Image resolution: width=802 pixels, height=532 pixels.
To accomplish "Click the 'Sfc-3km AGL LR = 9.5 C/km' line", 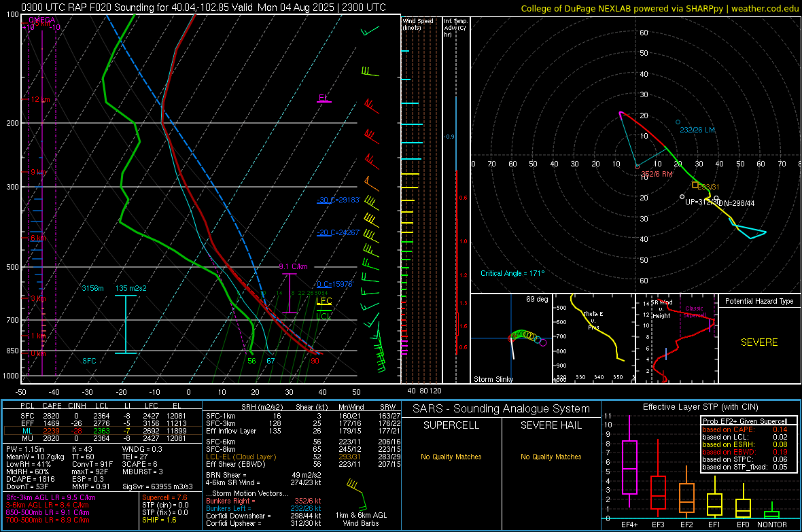I will (51, 497).
